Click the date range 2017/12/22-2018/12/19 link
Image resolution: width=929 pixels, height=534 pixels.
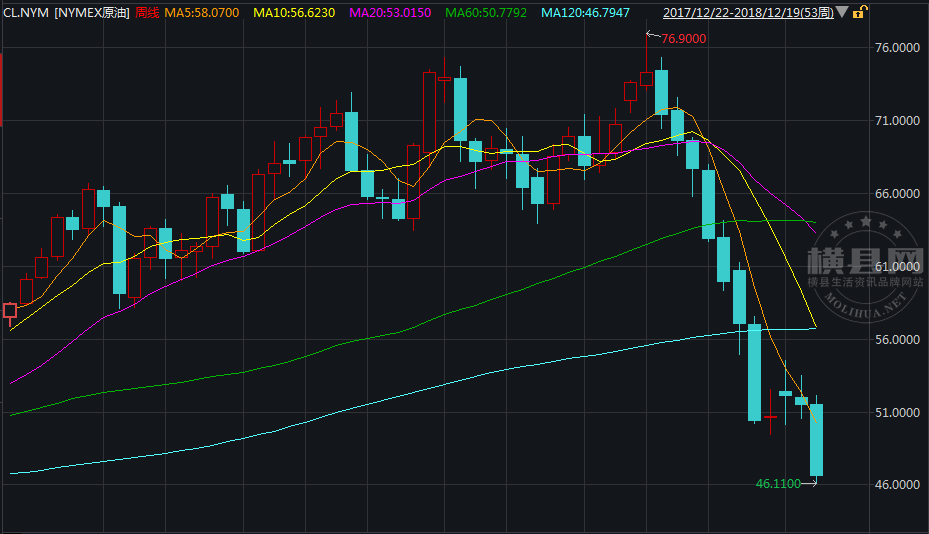coord(748,12)
